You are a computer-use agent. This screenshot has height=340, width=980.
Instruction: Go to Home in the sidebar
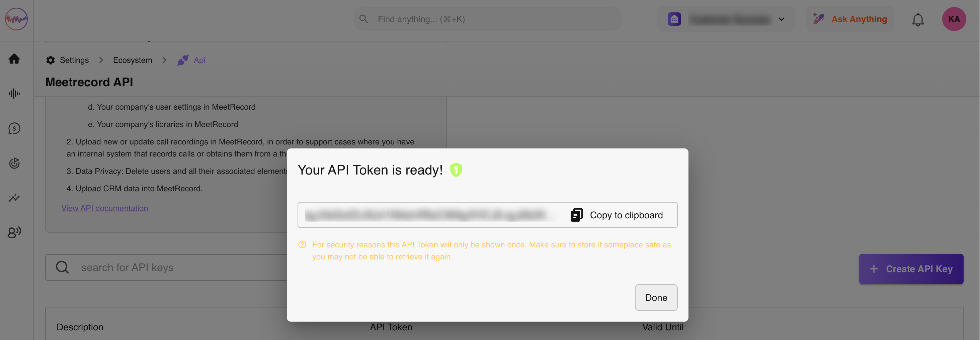click(x=14, y=59)
